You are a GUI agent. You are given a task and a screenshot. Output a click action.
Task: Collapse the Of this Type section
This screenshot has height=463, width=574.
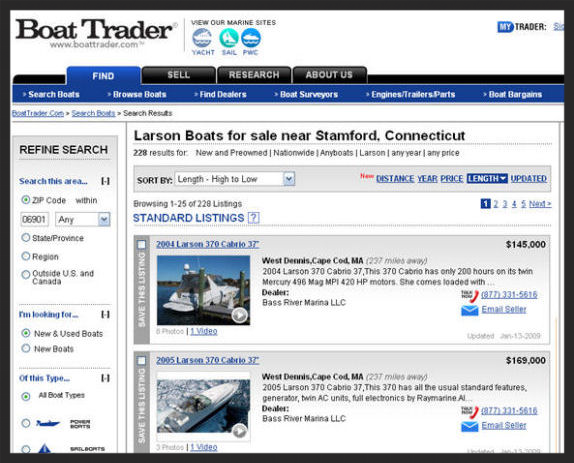coord(105,378)
